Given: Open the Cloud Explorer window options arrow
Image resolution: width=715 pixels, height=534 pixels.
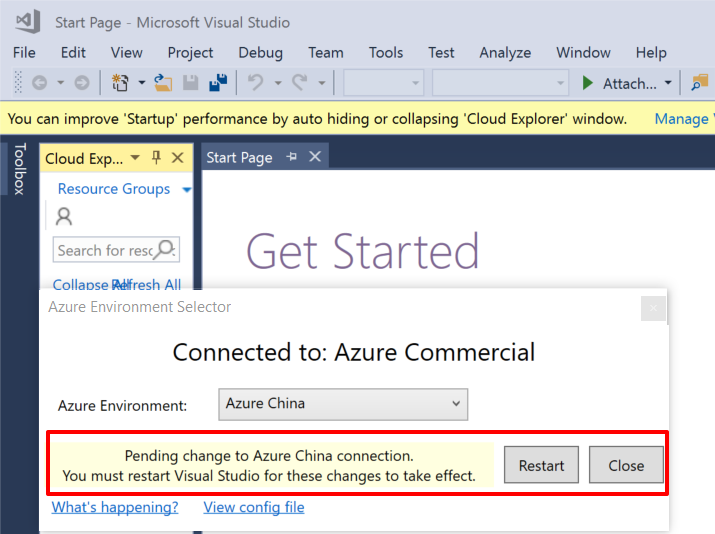Looking at the screenshot, I should (x=136, y=158).
